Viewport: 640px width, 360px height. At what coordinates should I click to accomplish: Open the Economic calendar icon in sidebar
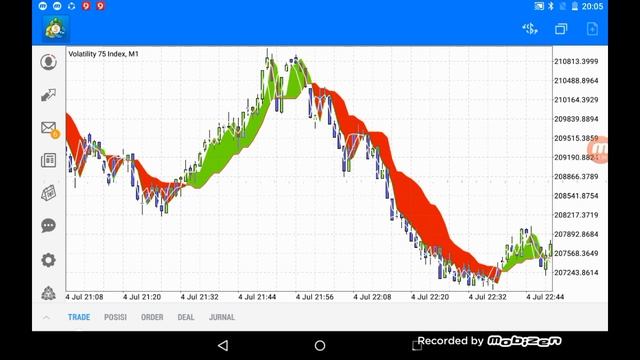[48, 193]
